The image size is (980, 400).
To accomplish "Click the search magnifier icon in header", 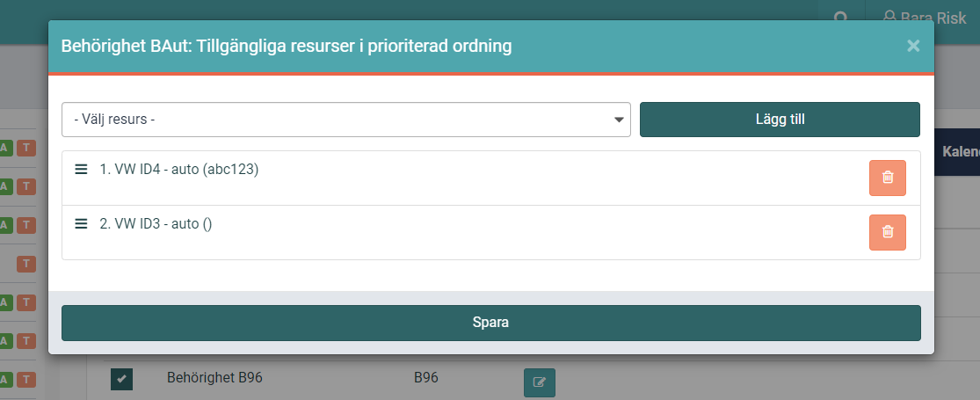I will tap(841, 18).
